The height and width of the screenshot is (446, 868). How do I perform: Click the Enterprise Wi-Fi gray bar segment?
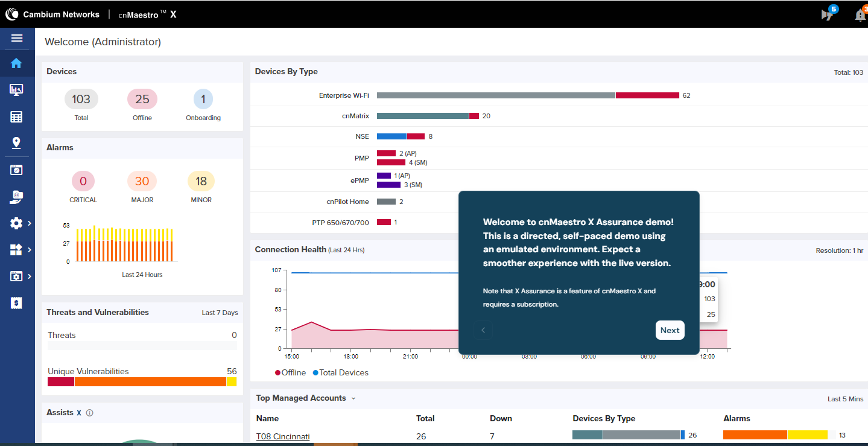tap(496, 95)
